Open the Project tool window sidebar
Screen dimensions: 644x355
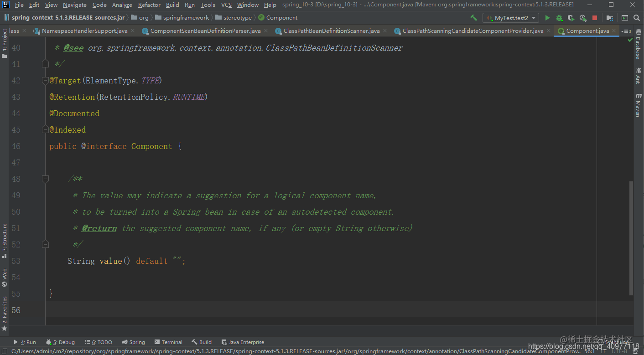5,43
